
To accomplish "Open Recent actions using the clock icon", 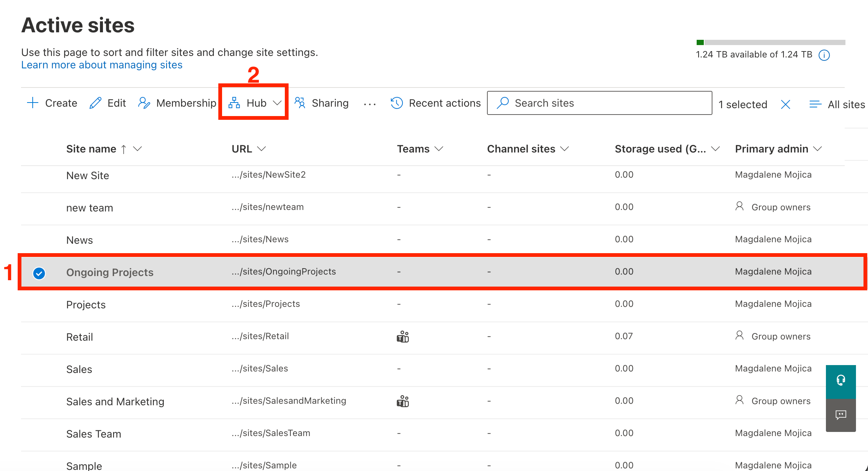I will [396, 103].
